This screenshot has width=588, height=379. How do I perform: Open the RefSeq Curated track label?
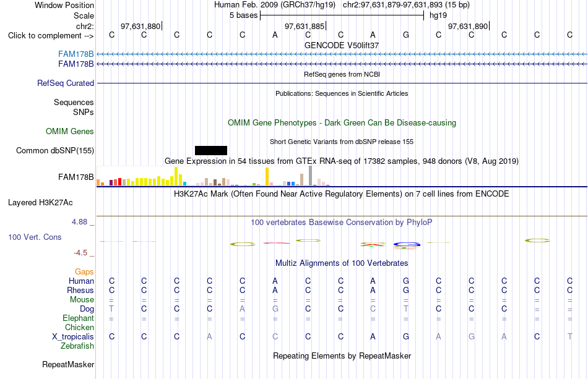(66, 83)
